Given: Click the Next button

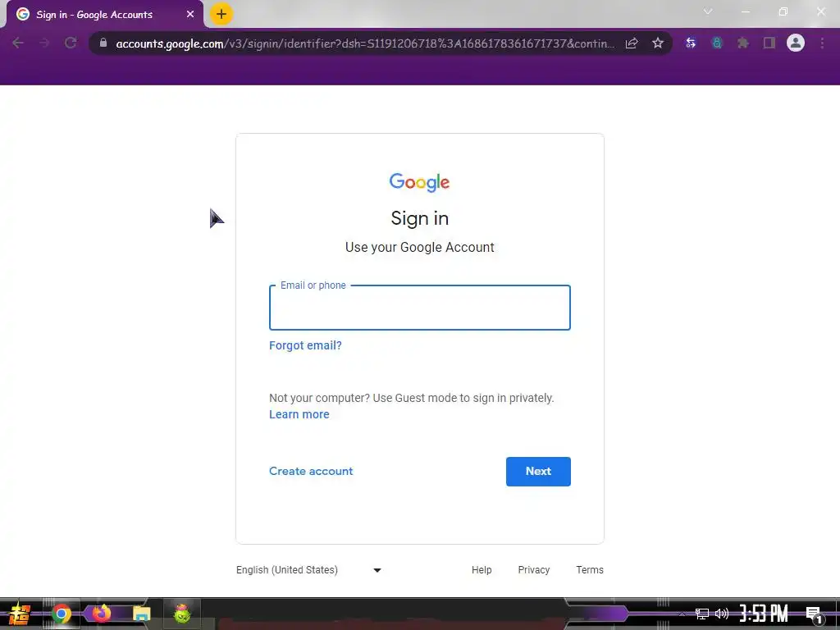Looking at the screenshot, I should pyautogui.click(x=538, y=472).
